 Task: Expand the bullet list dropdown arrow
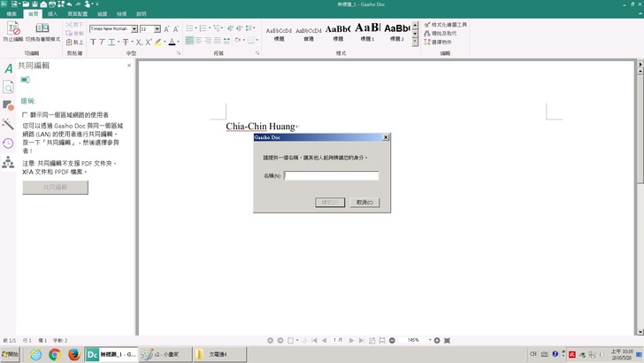click(195, 28)
